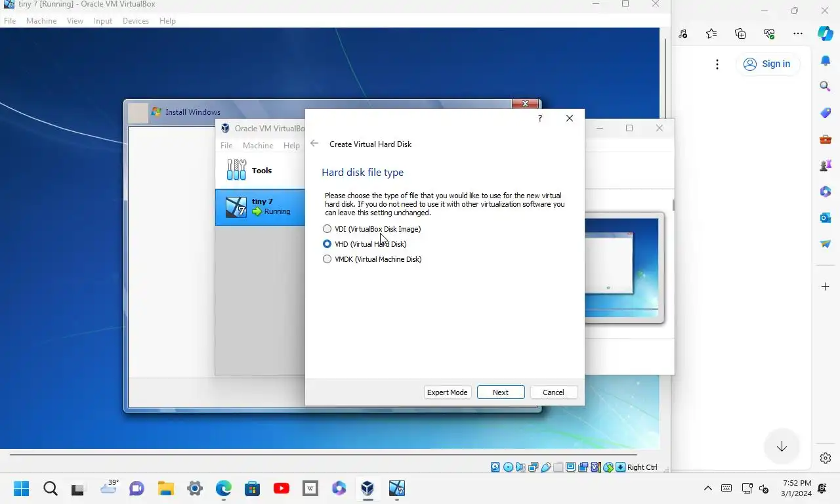Open the Edge sidebar Microsoft 365 icon

tap(826, 192)
